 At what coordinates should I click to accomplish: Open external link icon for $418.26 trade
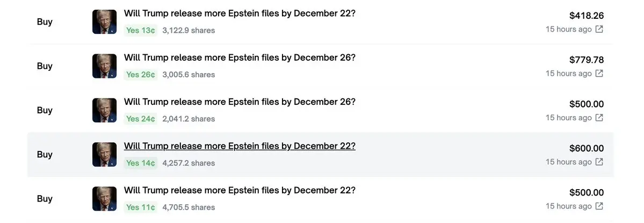point(599,29)
